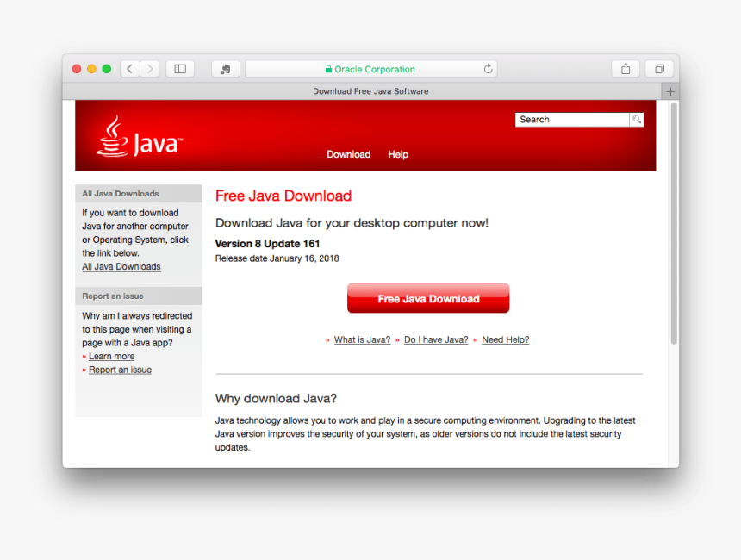This screenshot has height=560, width=741.
Task: Open the Download nav menu item
Action: click(x=349, y=154)
